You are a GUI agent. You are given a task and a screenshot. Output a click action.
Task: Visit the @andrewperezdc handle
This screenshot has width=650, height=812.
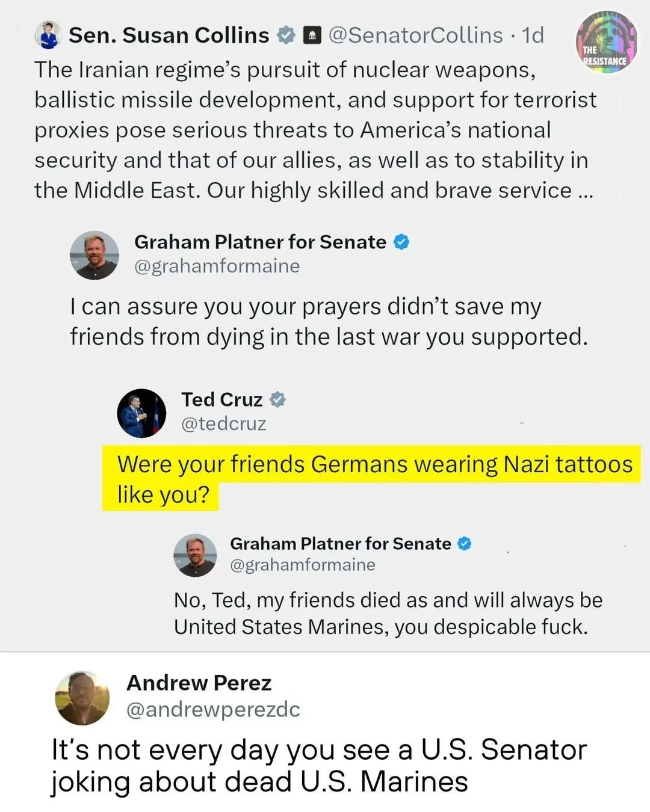(x=213, y=710)
